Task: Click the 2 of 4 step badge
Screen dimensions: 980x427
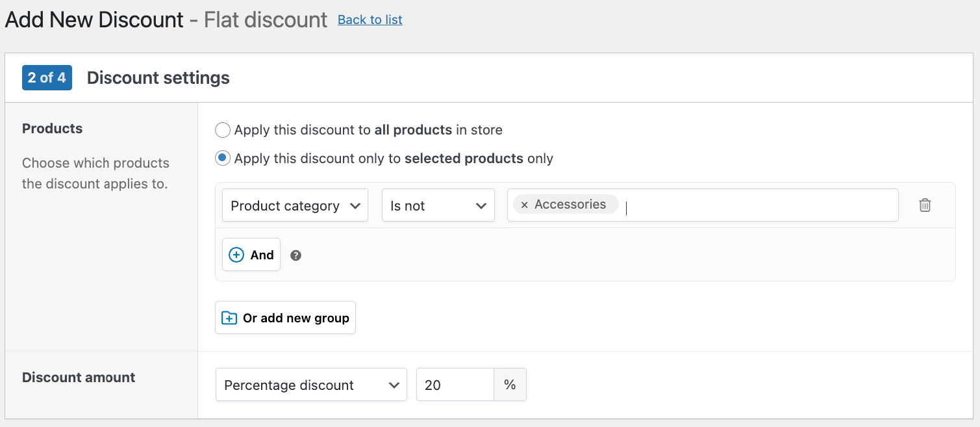Action: tap(47, 78)
